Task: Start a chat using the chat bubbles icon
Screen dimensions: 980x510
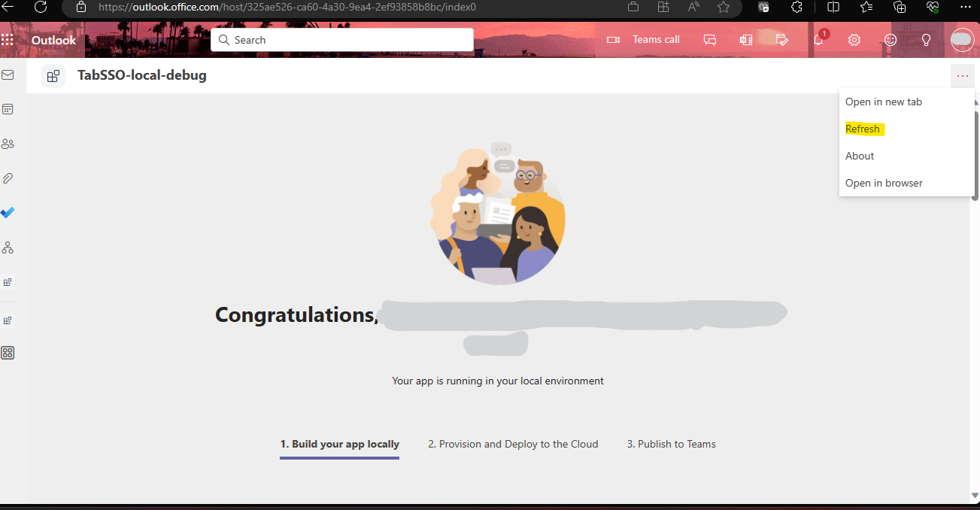Action: [710, 39]
